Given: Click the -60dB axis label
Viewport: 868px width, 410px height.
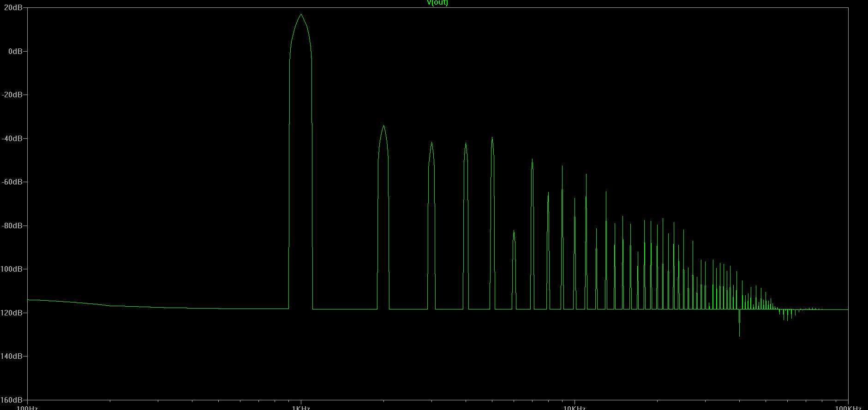Looking at the screenshot, I should point(13,182).
